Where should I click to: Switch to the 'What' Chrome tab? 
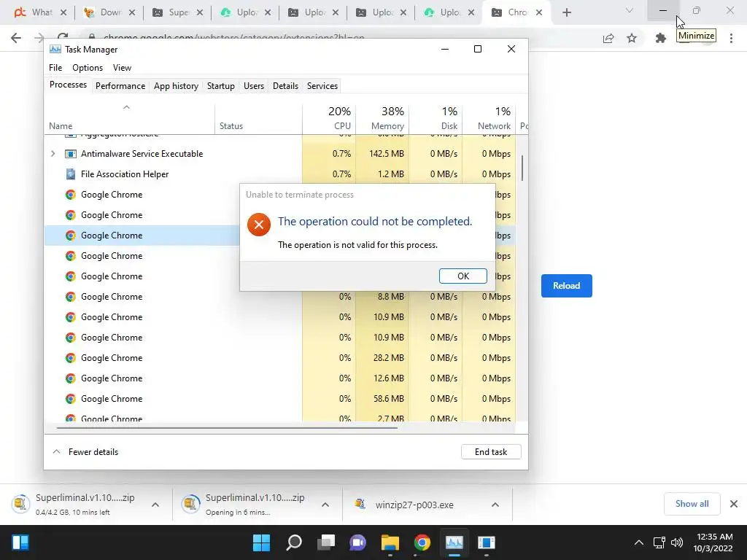(x=42, y=12)
